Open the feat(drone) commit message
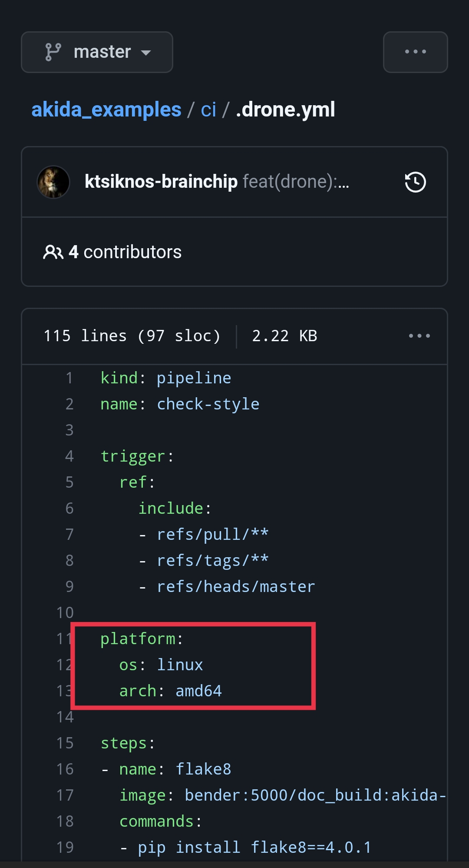This screenshot has height=868, width=469. coord(295,182)
